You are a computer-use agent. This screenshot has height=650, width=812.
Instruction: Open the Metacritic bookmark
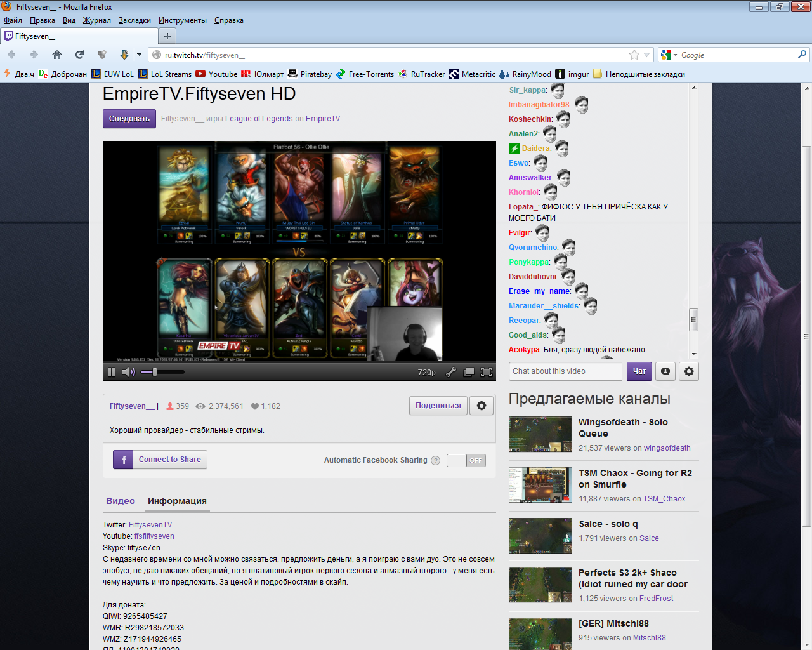472,74
